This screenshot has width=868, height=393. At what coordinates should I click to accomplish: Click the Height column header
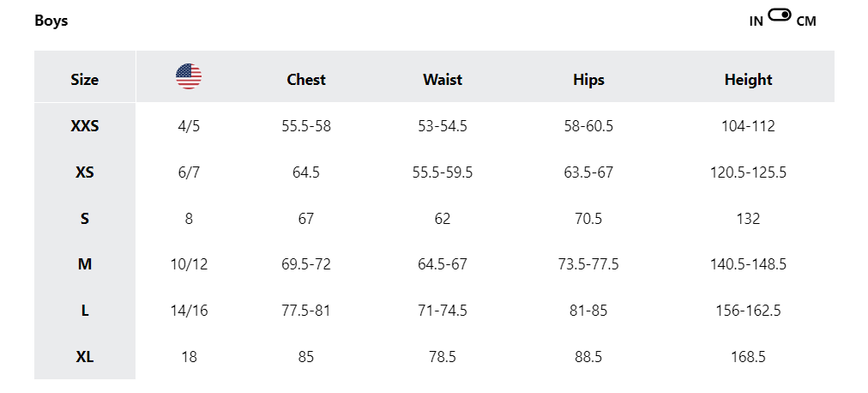(x=748, y=80)
